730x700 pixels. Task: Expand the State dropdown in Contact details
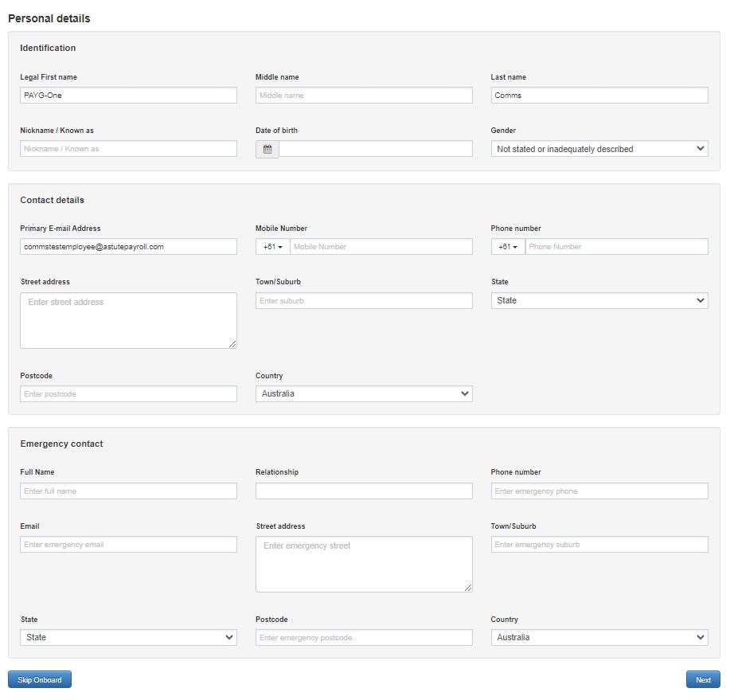(599, 300)
